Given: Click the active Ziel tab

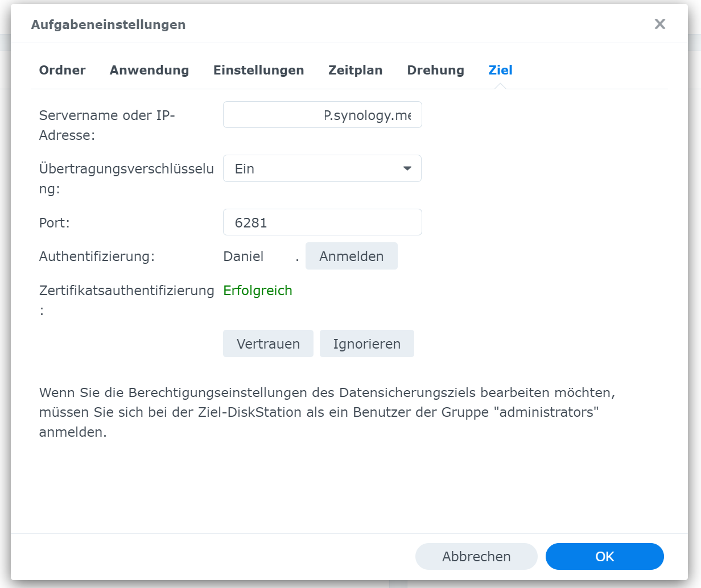Looking at the screenshot, I should pyautogui.click(x=500, y=70).
